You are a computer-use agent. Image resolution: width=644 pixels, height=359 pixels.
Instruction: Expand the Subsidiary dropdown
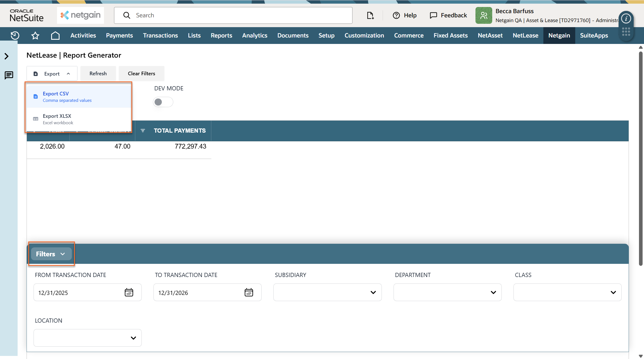[327, 292]
